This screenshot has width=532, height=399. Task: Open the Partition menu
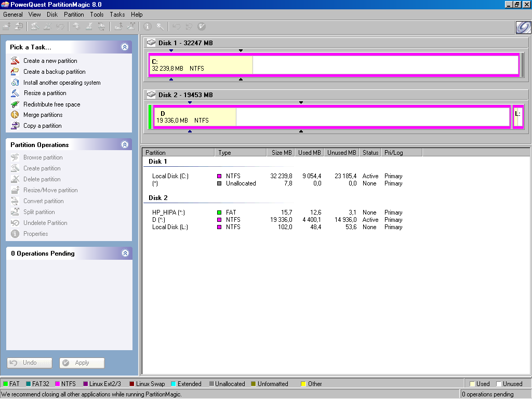pyautogui.click(x=74, y=14)
